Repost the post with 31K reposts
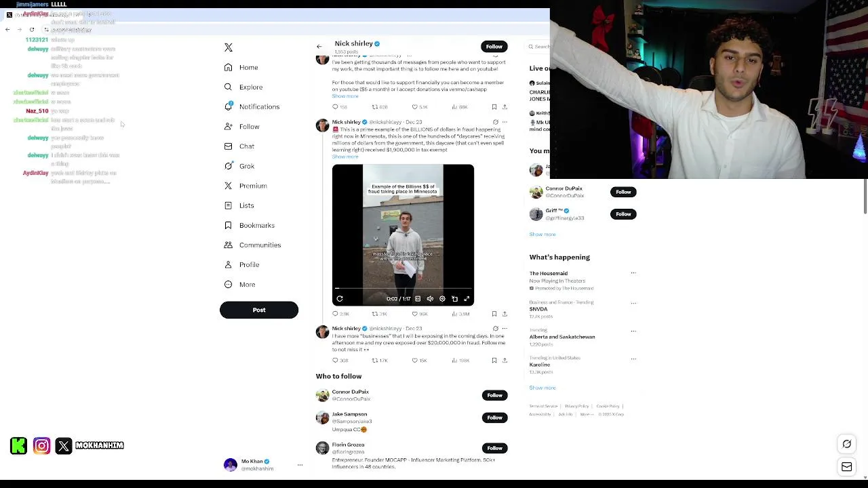Image resolution: width=868 pixels, height=488 pixels. [380, 314]
